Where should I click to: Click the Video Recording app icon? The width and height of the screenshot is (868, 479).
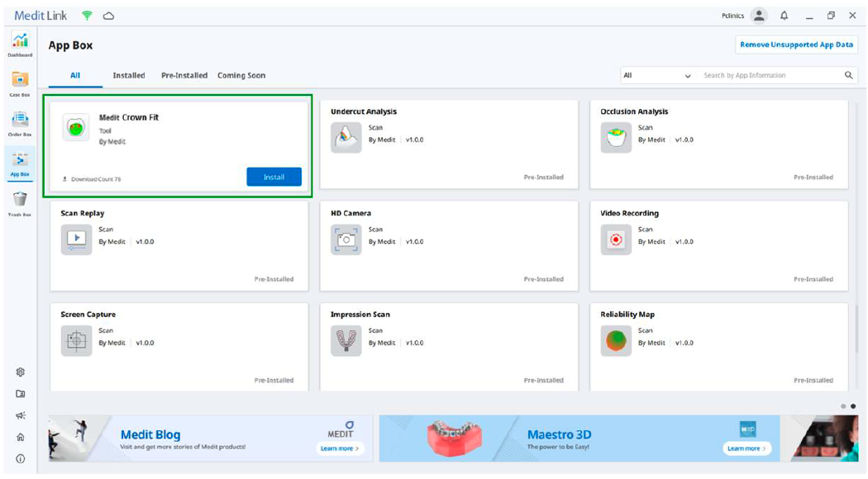click(616, 239)
